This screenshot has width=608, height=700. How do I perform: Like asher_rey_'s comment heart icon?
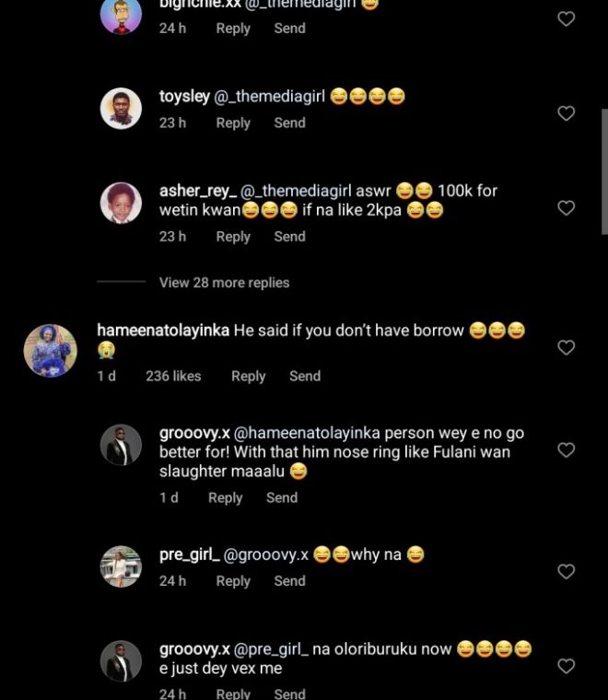click(567, 208)
